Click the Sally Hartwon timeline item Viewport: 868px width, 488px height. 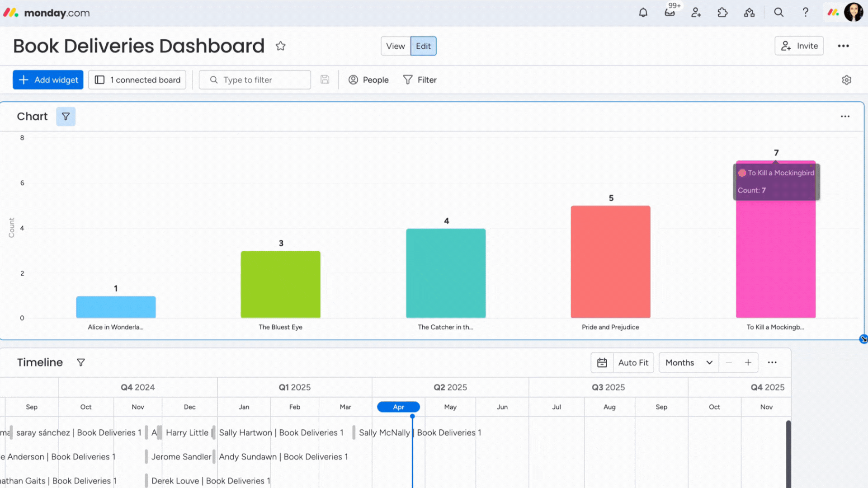[x=281, y=432]
